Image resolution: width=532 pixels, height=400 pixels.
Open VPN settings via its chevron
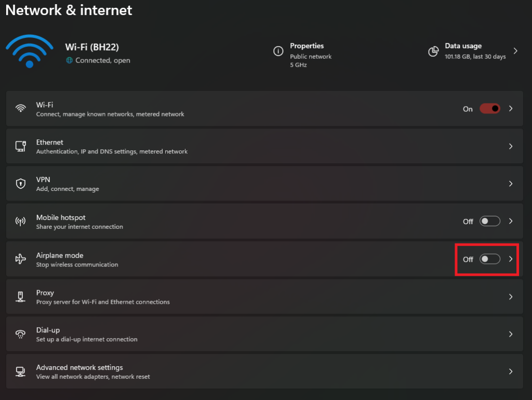click(x=511, y=183)
